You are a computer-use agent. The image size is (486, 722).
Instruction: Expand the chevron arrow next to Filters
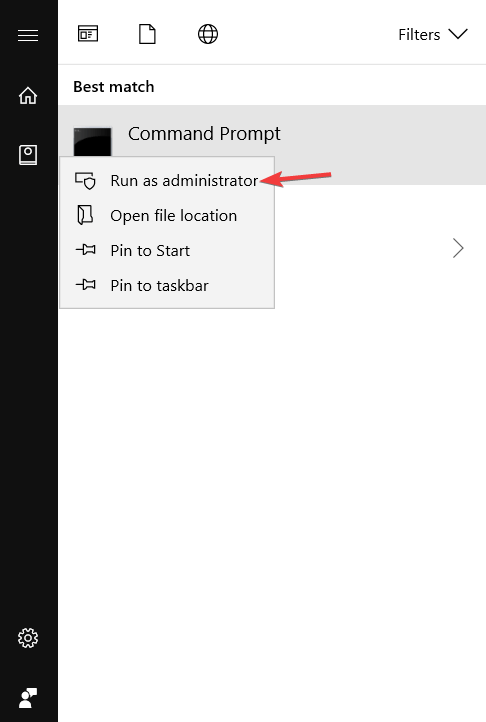click(458, 34)
